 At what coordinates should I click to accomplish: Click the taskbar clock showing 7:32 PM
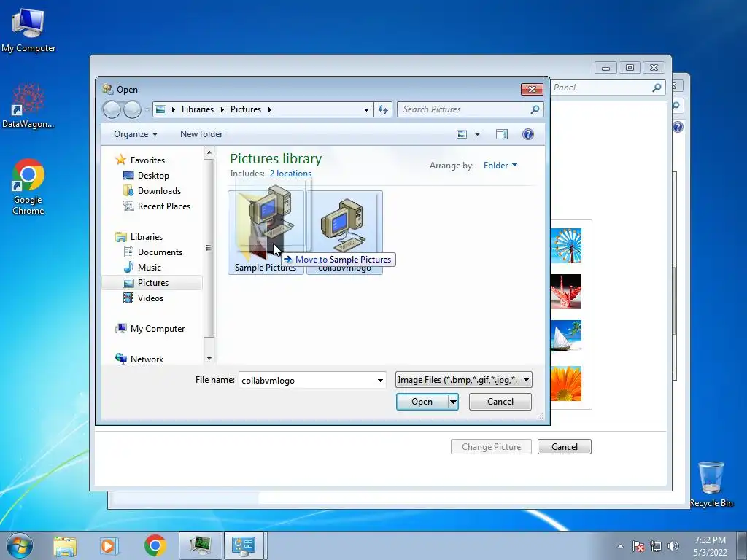(x=710, y=546)
